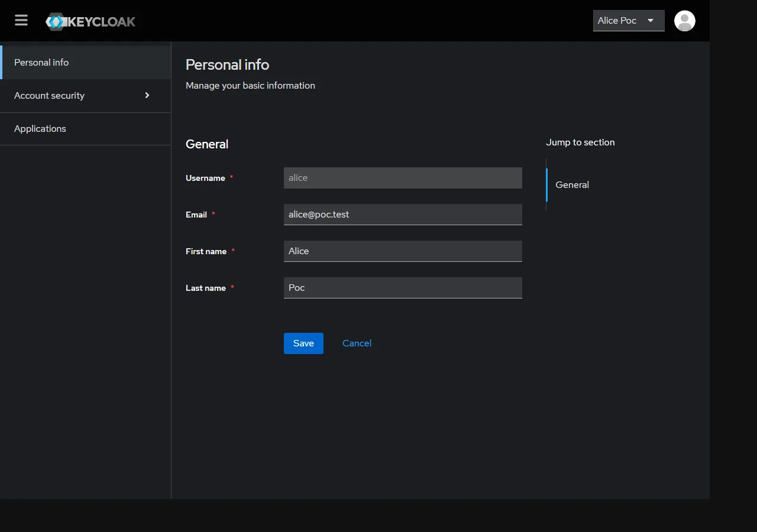Save the personal info form

coord(303,343)
